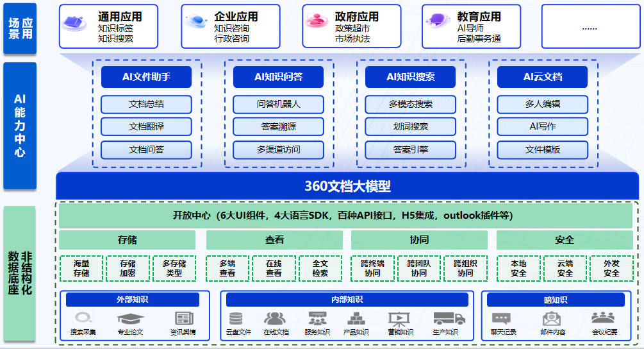Click the 海量存储 dashed box
Image resolution: width=644 pixels, height=349 pixels.
(81, 268)
